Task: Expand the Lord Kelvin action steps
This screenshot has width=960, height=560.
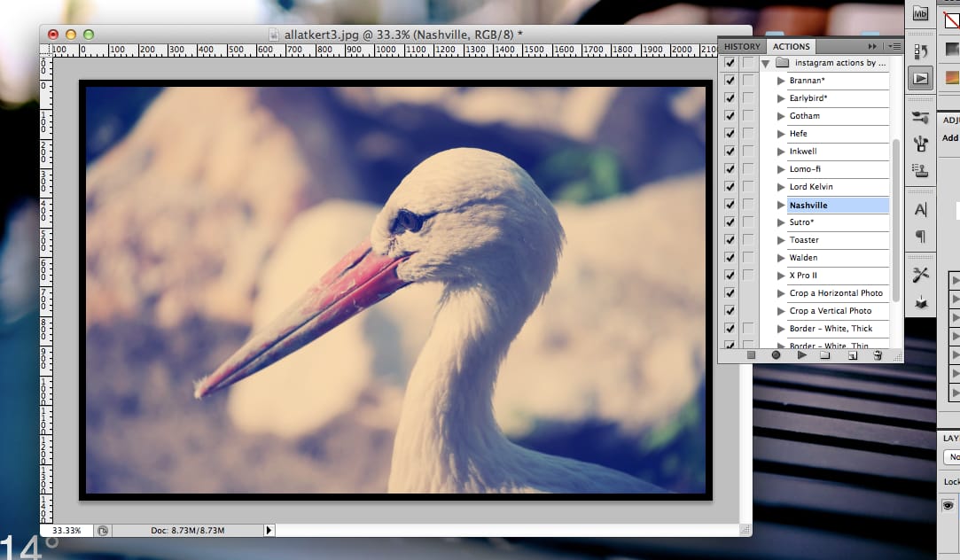Action: pyautogui.click(x=781, y=187)
